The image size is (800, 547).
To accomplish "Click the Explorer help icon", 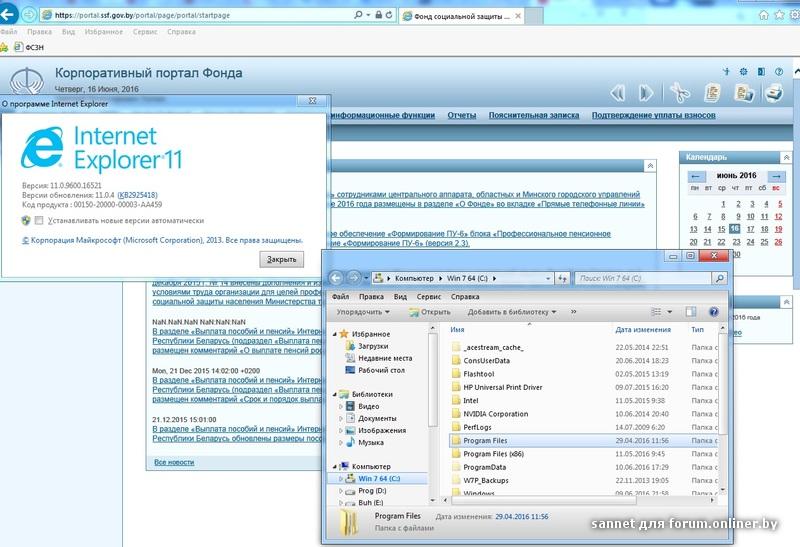I will (x=714, y=312).
